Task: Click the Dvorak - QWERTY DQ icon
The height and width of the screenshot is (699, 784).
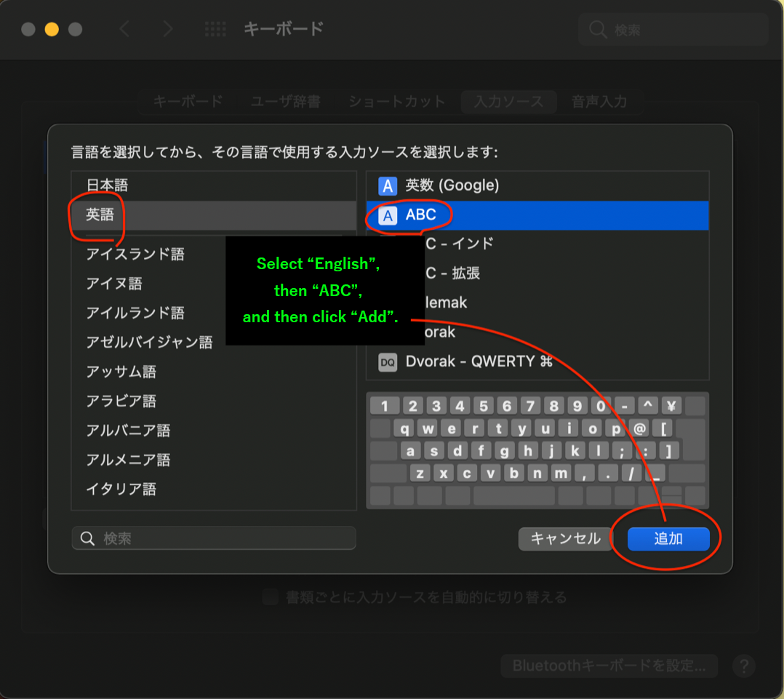Action: [x=388, y=362]
